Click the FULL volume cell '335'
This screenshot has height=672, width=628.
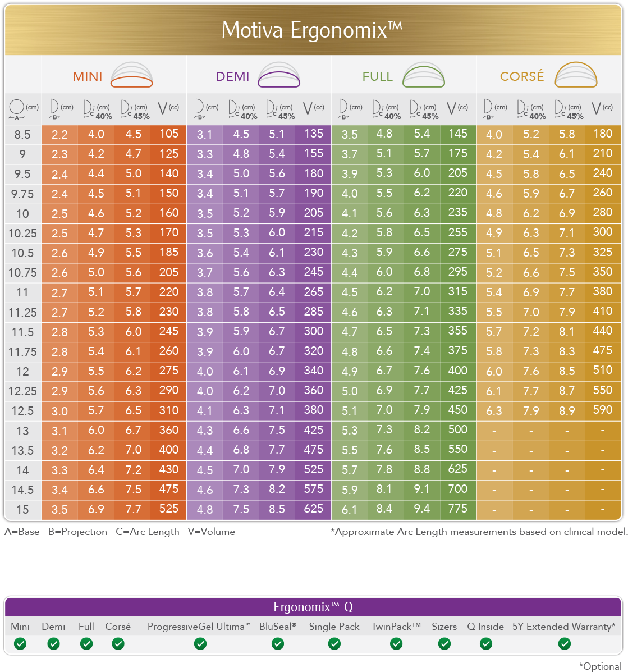click(457, 311)
